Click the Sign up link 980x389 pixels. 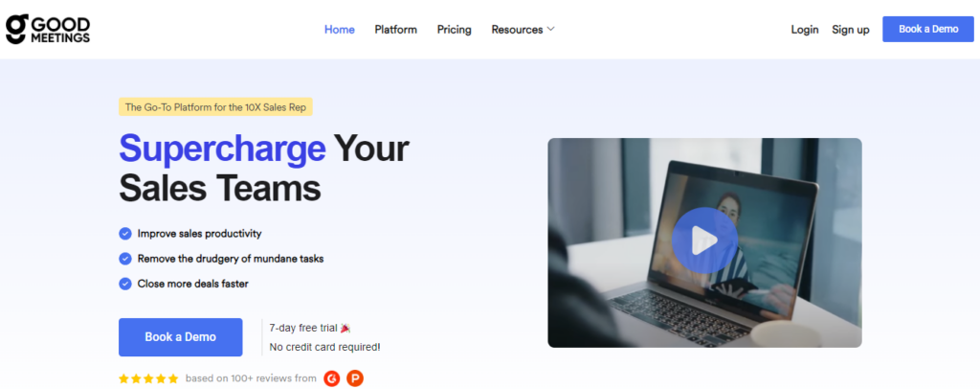coord(851,30)
